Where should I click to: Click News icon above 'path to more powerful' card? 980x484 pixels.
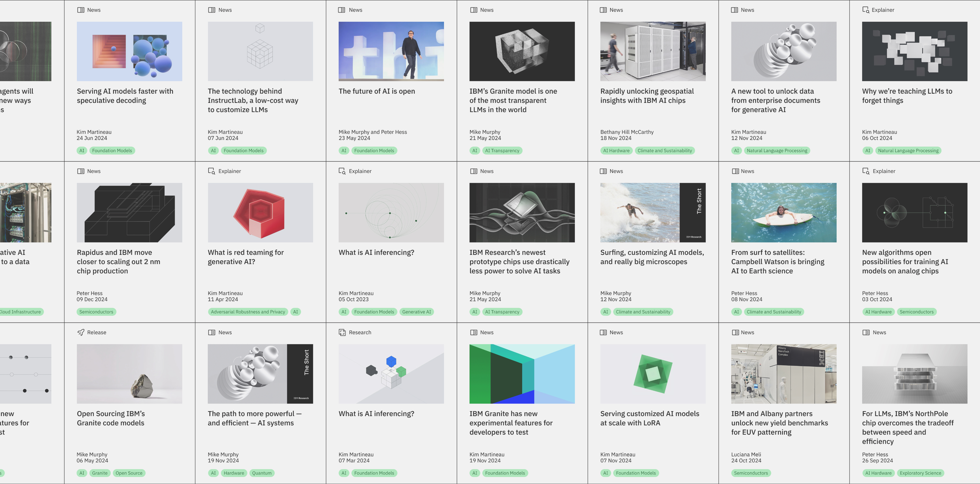[x=211, y=332]
